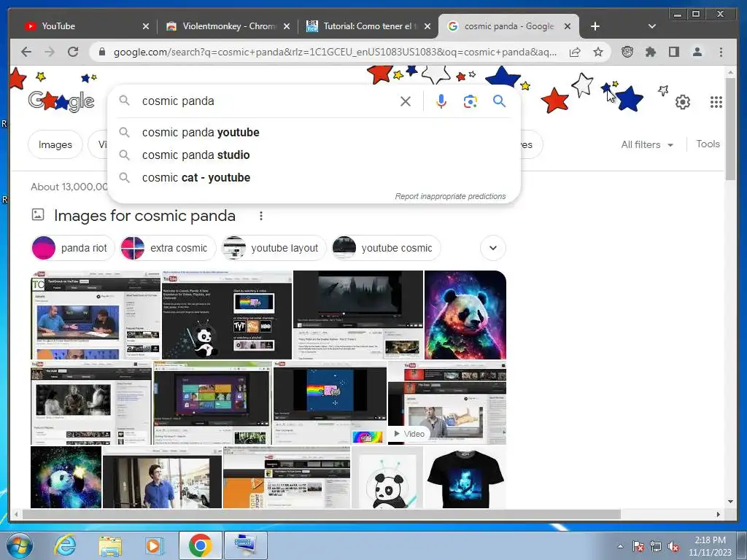The image size is (747, 560).
Task: Open Chrome's three-dot menu
Action: point(721,52)
